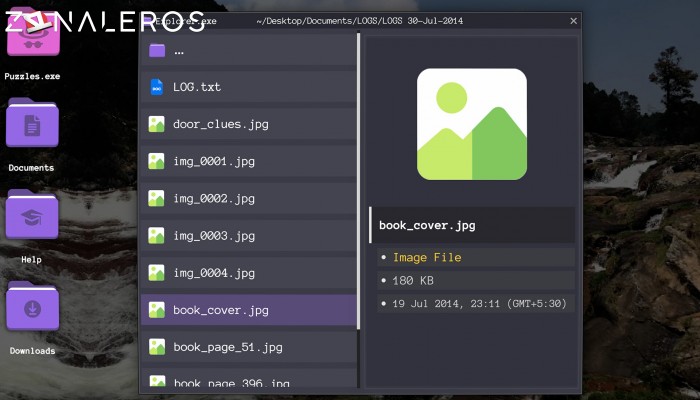Image resolution: width=700 pixels, height=400 pixels.
Task: Click the parent folder icon in list
Action: (x=156, y=50)
